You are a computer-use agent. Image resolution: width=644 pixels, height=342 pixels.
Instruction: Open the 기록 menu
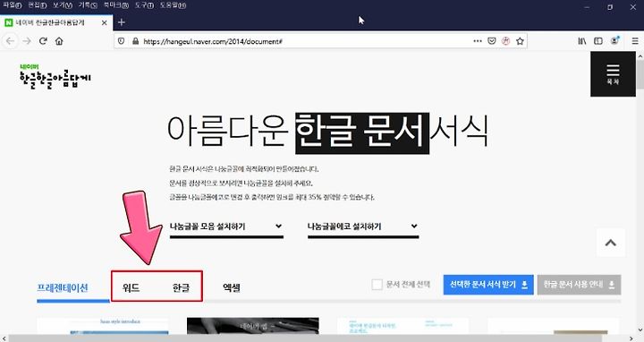[88, 5]
